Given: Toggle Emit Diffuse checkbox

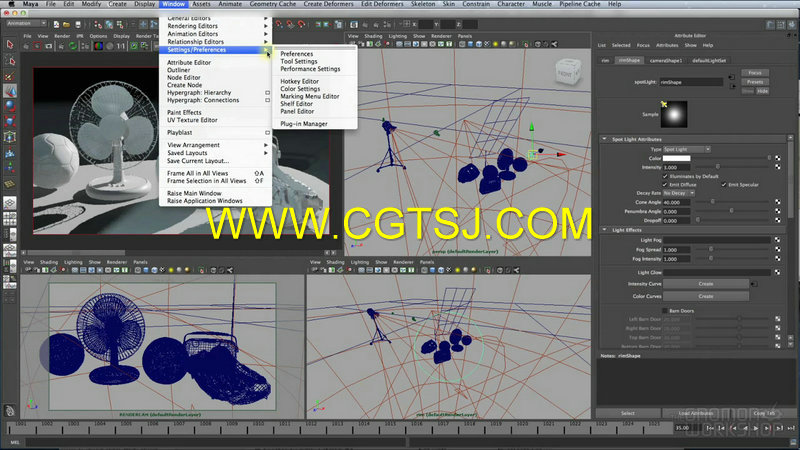Looking at the screenshot, I should point(665,184).
